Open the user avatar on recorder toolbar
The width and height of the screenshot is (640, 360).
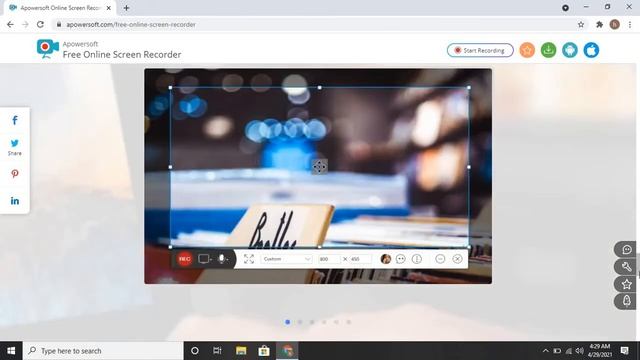tap(385, 259)
